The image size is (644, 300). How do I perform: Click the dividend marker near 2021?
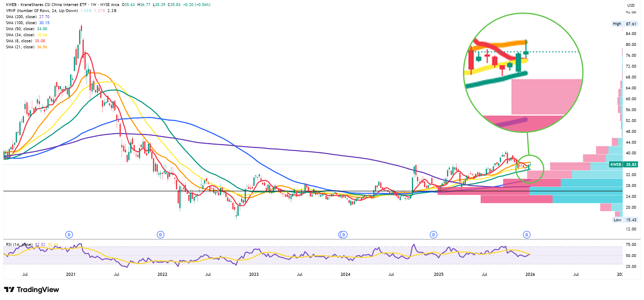69,235
